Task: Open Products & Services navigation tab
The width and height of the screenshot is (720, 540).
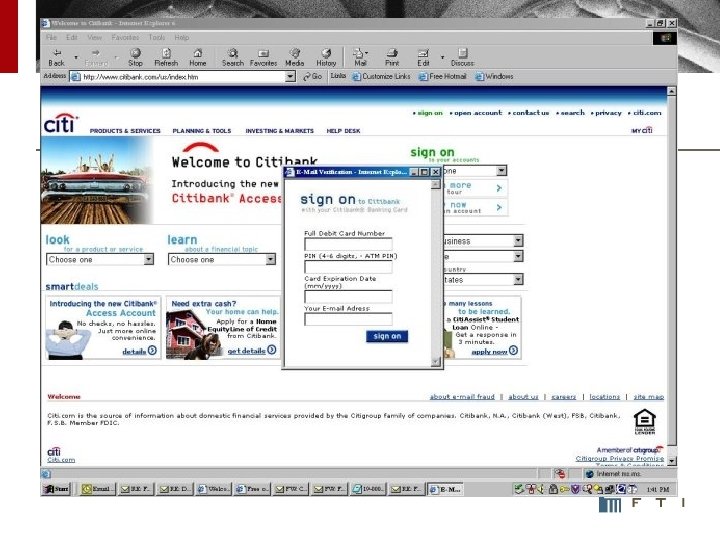Action: tap(125, 131)
